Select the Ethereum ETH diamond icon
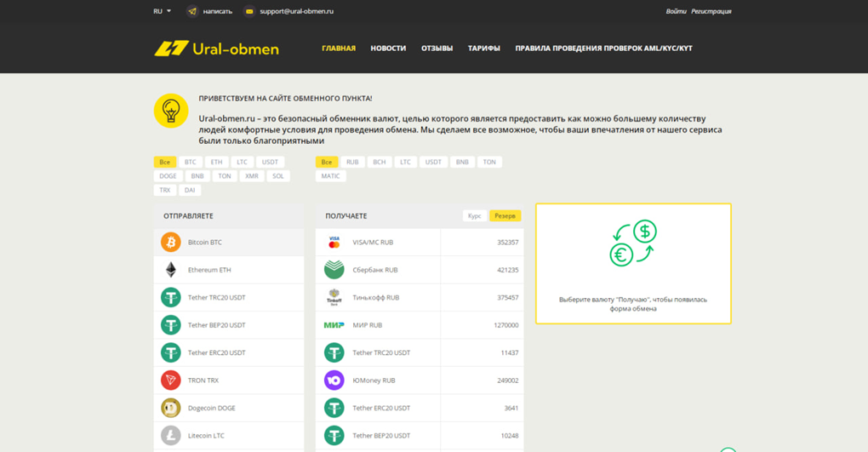 (171, 270)
